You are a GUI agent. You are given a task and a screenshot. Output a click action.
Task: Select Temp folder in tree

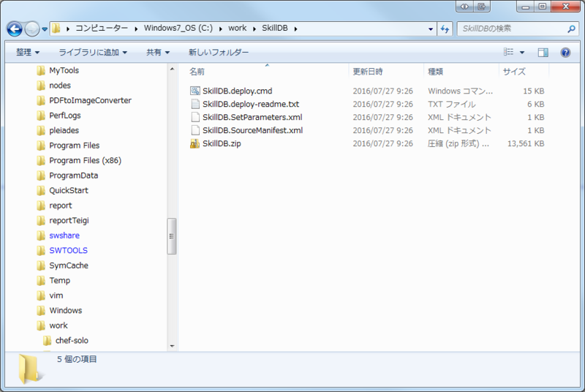(60, 281)
